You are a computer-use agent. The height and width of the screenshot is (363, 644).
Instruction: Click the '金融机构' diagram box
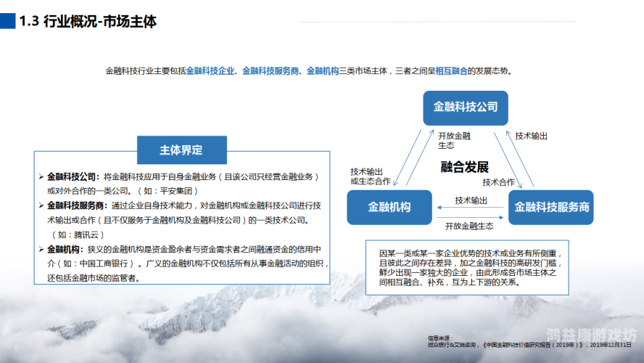coord(389,207)
